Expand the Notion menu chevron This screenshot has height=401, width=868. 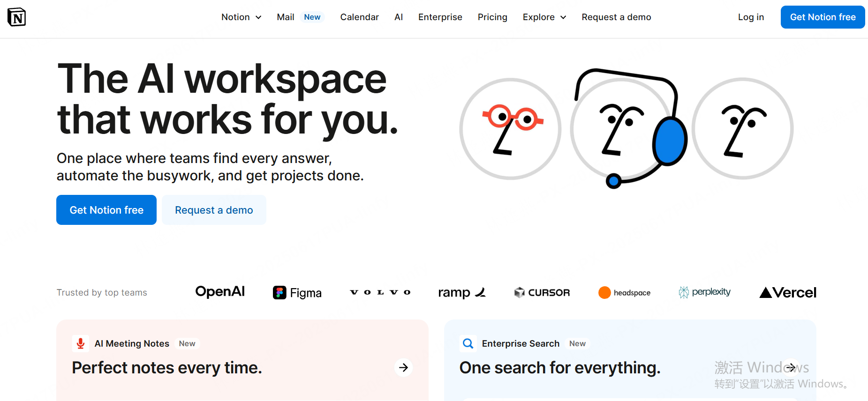258,17
